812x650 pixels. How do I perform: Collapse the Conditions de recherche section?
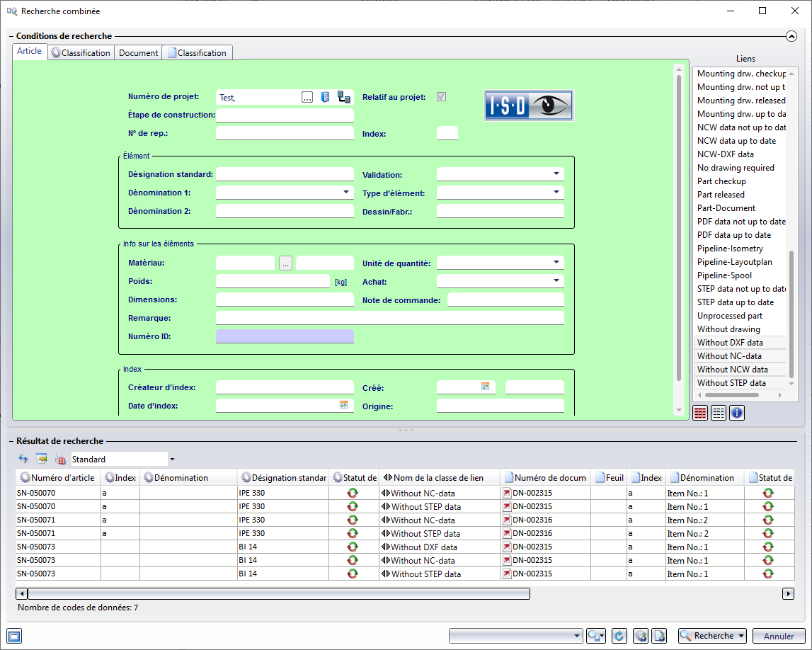click(791, 36)
